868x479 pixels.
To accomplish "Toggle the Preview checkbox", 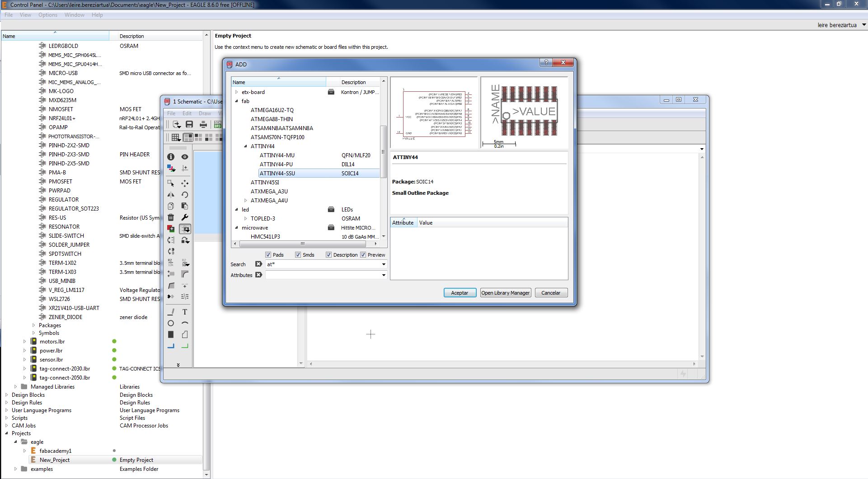I will point(363,255).
